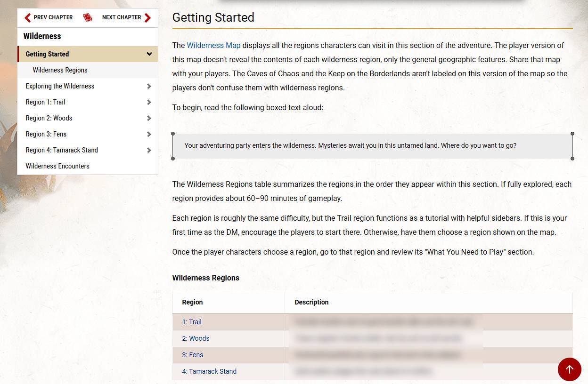Click the red left arrow for previous chapter
The height and width of the screenshot is (384, 588).
click(27, 17)
